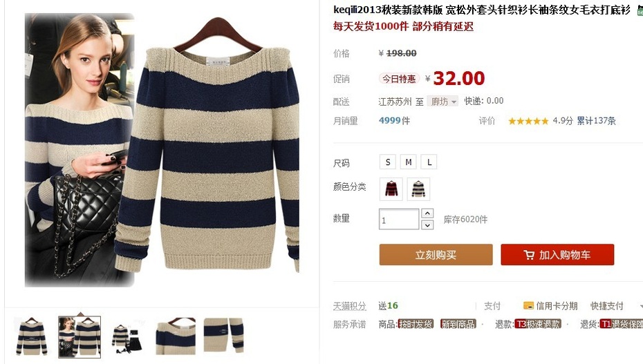Select size S option
The height and width of the screenshot is (364, 643).
click(x=387, y=162)
